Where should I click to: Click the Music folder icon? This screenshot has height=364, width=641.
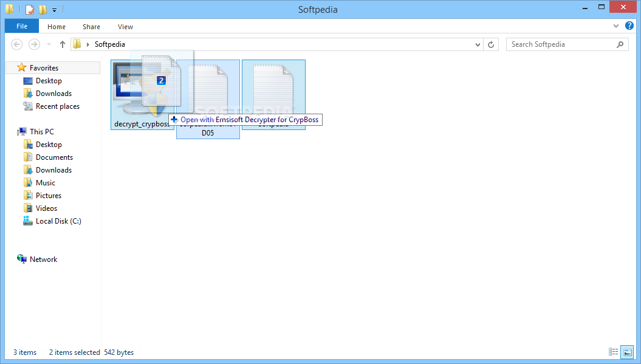click(x=28, y=182)
